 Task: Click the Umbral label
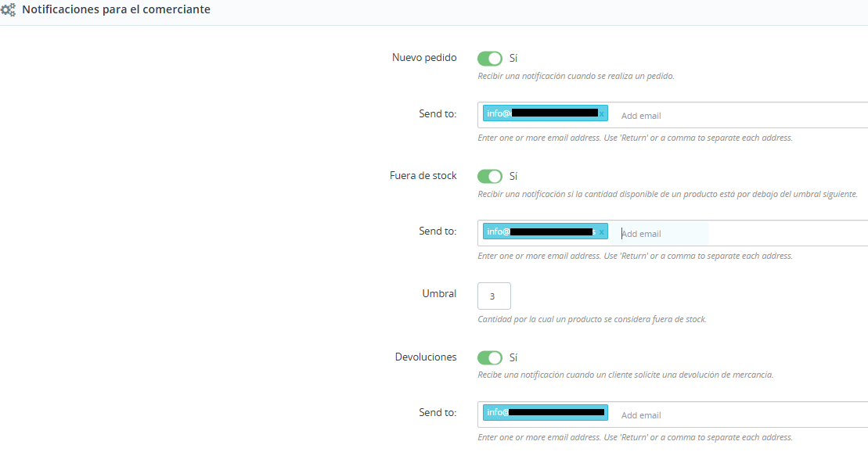pos(439,293)
